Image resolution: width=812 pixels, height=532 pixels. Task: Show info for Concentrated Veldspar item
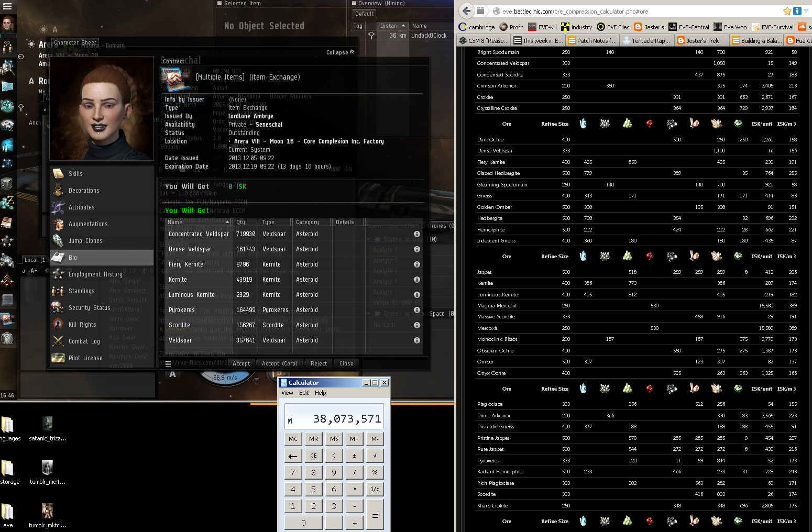coord(417,234)
